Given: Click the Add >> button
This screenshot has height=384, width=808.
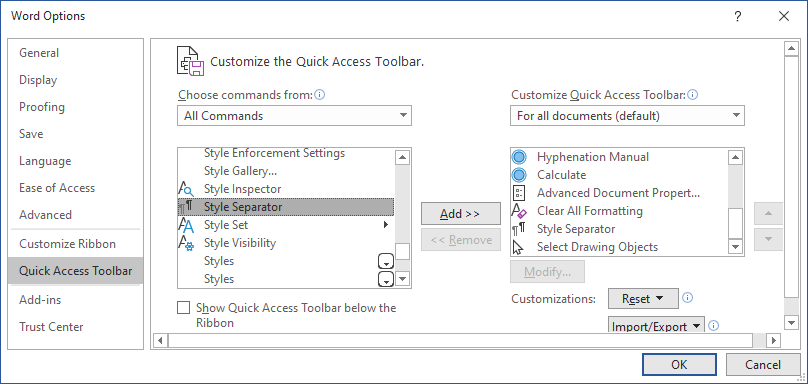Looking at the screenshot, I should coord(461,213).
